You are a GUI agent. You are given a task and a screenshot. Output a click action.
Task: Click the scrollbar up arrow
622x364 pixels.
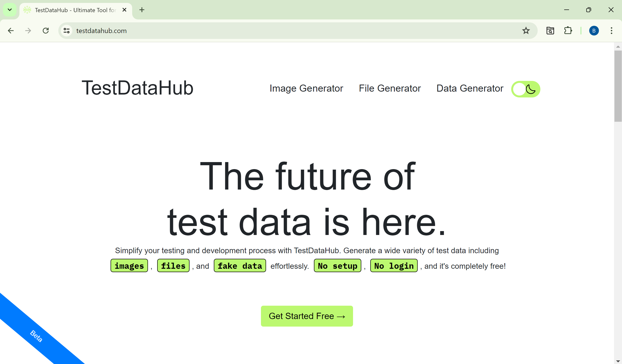[618, 47]
